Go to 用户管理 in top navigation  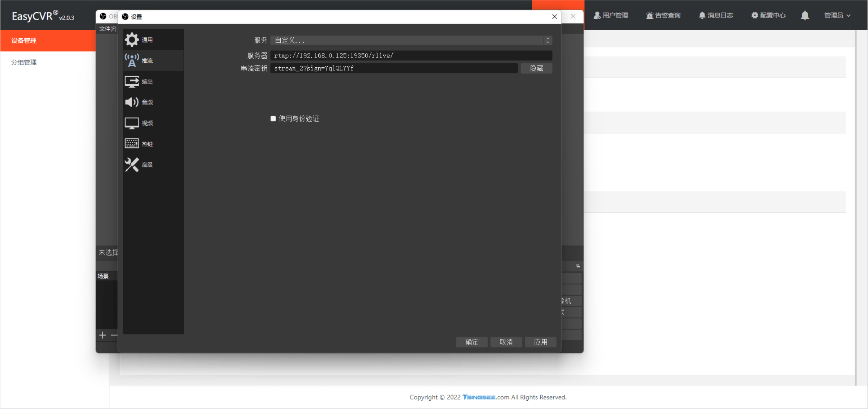[x=611, y=15]
